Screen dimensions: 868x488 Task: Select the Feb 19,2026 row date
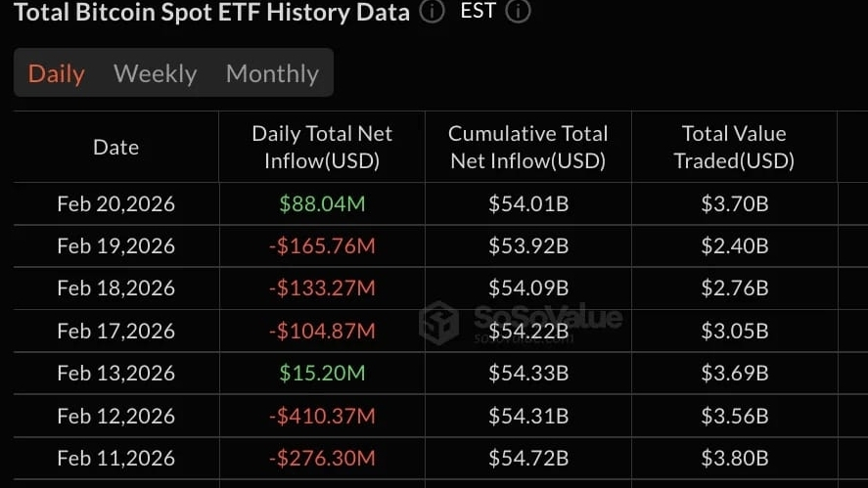pos(115,246)
